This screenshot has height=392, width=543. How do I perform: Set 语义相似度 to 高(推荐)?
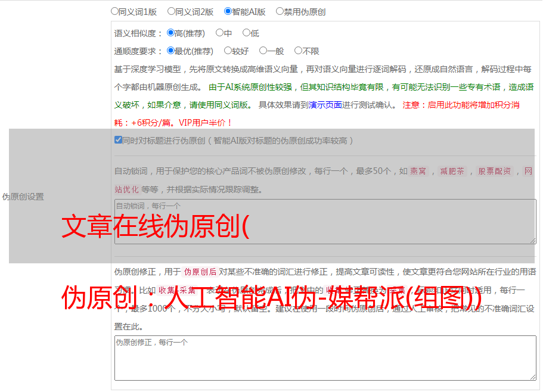click(x=170, y=33)
